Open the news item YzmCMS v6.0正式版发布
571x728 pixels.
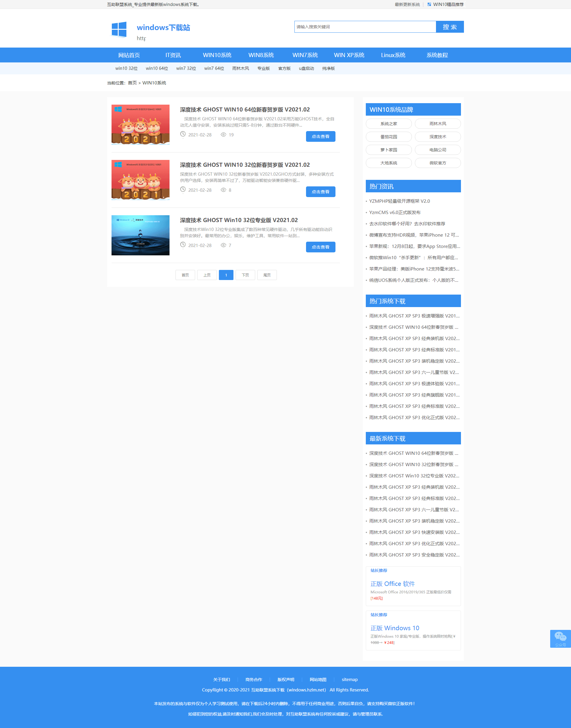[x=395, y=213]
